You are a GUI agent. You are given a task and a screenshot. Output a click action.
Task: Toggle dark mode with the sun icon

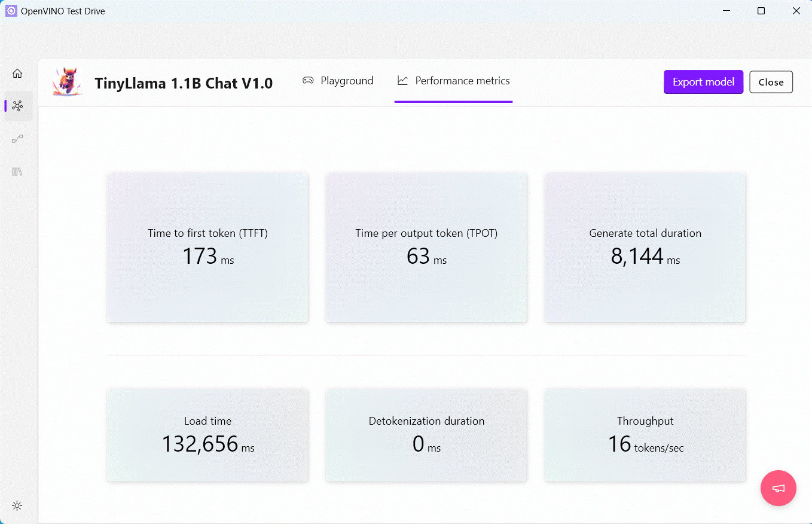point(17,505)
